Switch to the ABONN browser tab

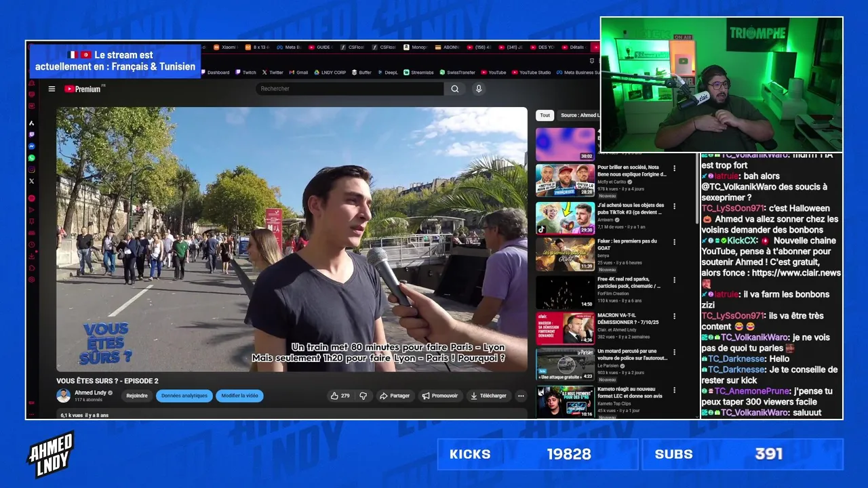click(447, 47)
